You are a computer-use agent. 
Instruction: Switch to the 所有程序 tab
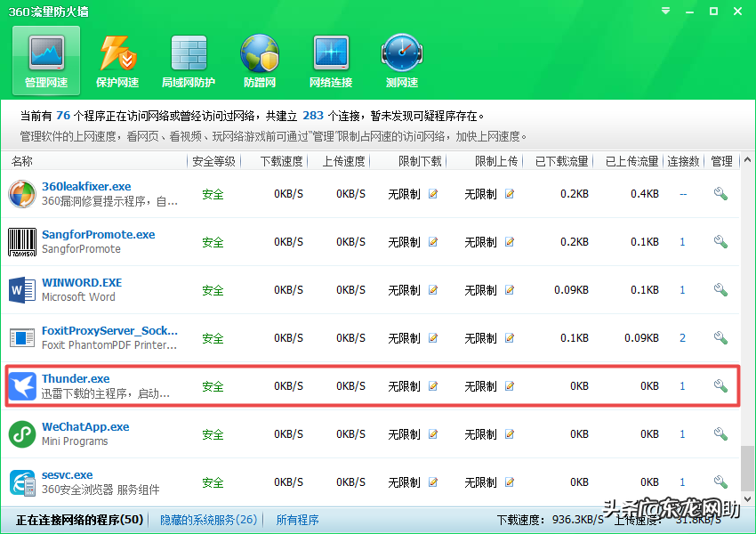[x=297, y=519]
